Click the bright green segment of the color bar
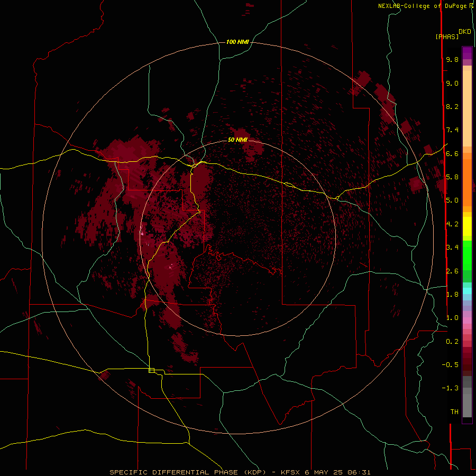Viewport: 476px width, 476px height. click(467, 255)
